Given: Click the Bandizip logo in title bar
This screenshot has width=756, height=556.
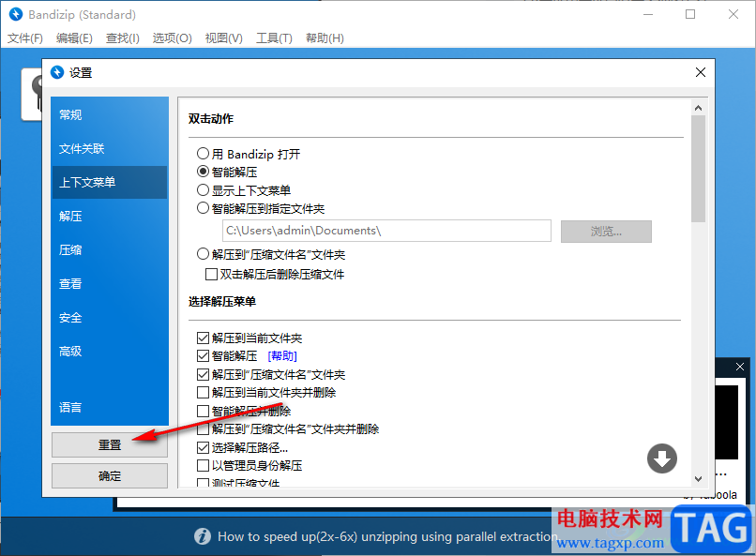Looking at the screenshot, I should tap(16, 14).
